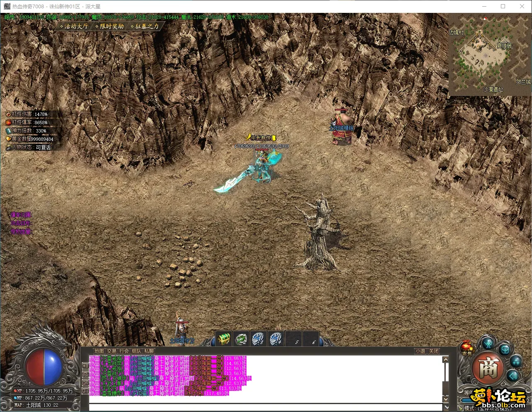532x412 pixels.
Task: Click the chat scroll up arrow
Action: 446,360
